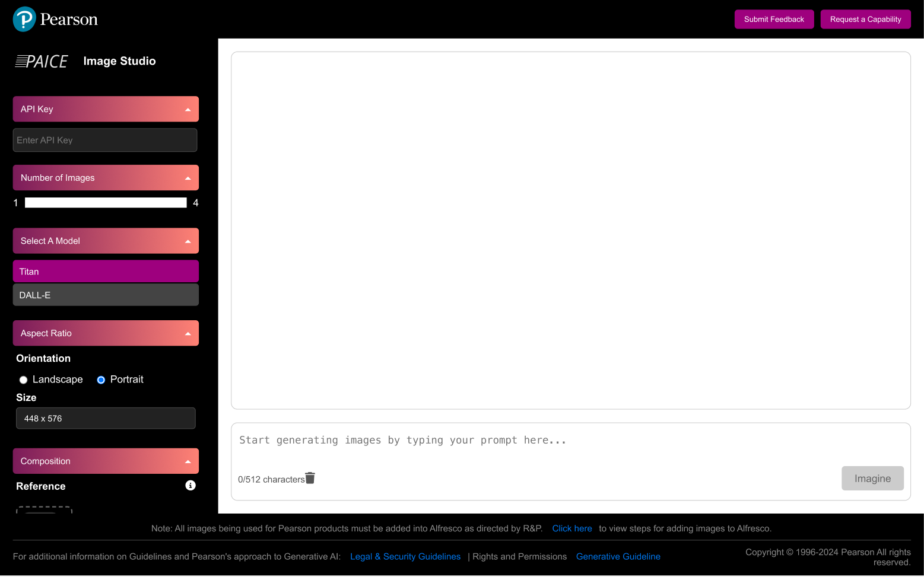Click the Orientation heading
Screen dimensions: 924x577
[x=43, y=358]
